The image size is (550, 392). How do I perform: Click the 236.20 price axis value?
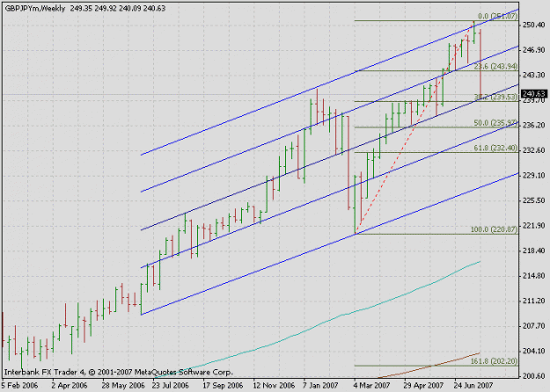click(x=534, y=125)
